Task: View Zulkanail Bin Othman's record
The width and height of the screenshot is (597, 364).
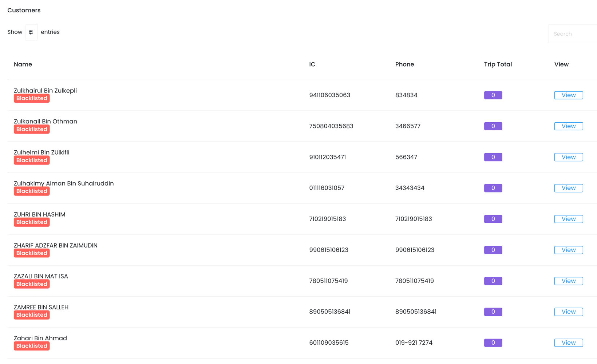Action: [568, 126]
